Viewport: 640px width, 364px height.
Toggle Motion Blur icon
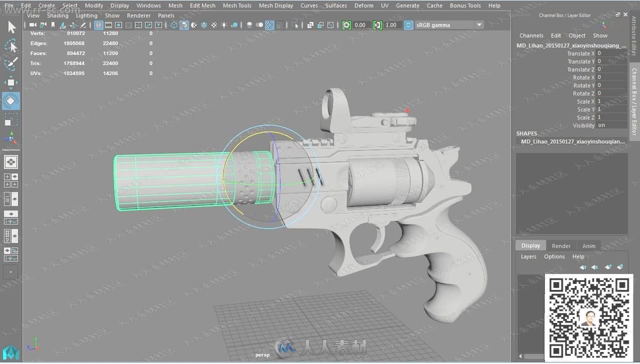[259, 25]
